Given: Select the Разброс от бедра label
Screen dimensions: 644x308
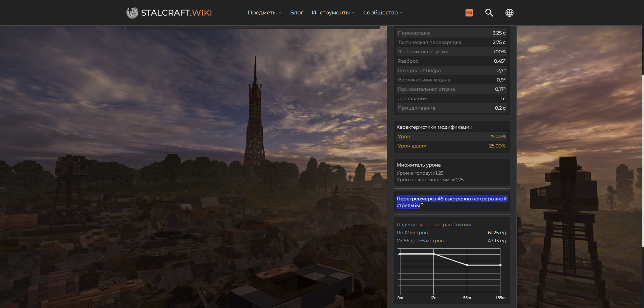Looking at the screenshot, I should pyautogui.click(x=419, y=70).
